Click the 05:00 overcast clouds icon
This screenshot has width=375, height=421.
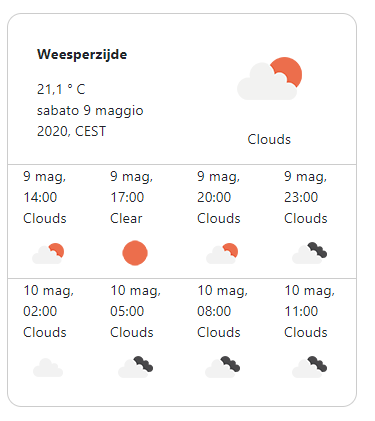pyautogui.click(x=135, y=367)
